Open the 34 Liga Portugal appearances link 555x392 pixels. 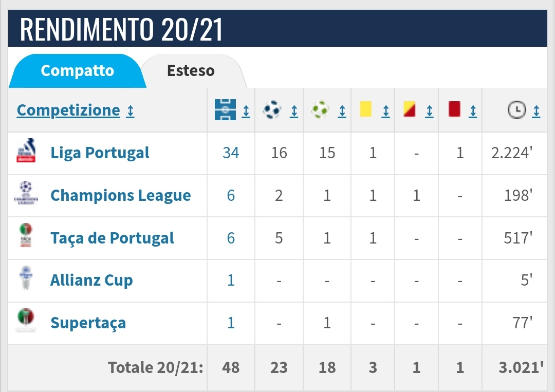pyautogui.click(x=231, y=153)
